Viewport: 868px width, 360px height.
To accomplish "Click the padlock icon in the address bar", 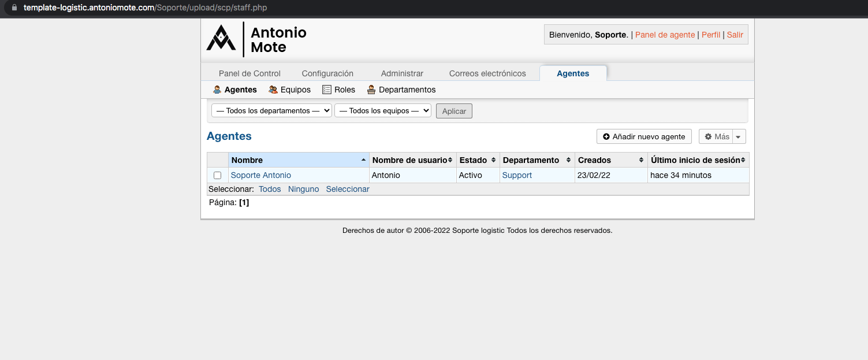I will [x=13, y=8].
